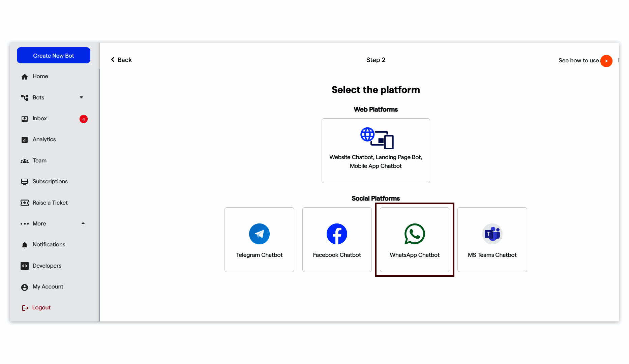Collapse the More menu arrow
Image resolution: width=629 pixels, height=364 pixels.
pos(83,223)
